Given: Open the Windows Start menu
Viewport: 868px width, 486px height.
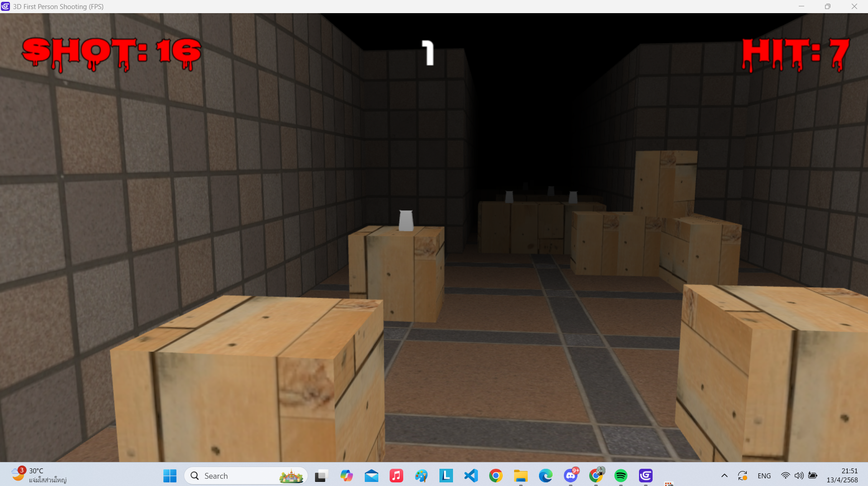Looking at the screenshot, I should click(169, 475).
